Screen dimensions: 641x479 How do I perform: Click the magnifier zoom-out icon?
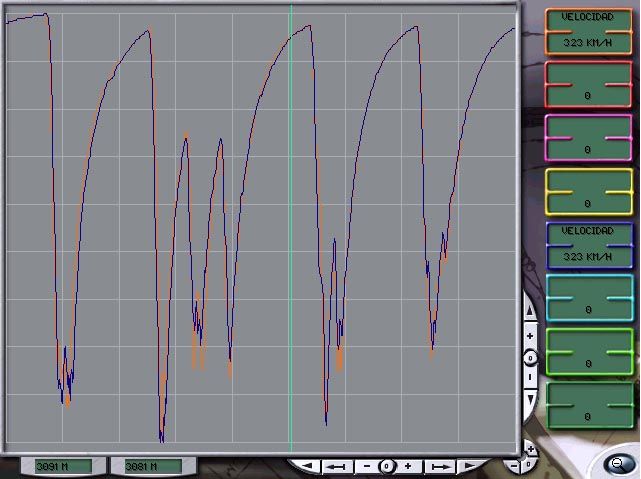point(618,464)
